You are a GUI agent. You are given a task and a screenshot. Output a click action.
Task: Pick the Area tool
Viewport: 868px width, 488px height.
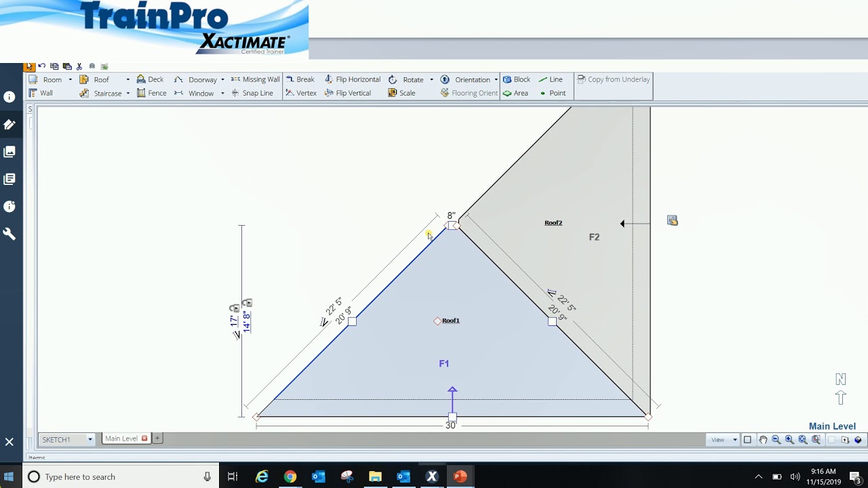pyautogui.click(x=515, y=93)
